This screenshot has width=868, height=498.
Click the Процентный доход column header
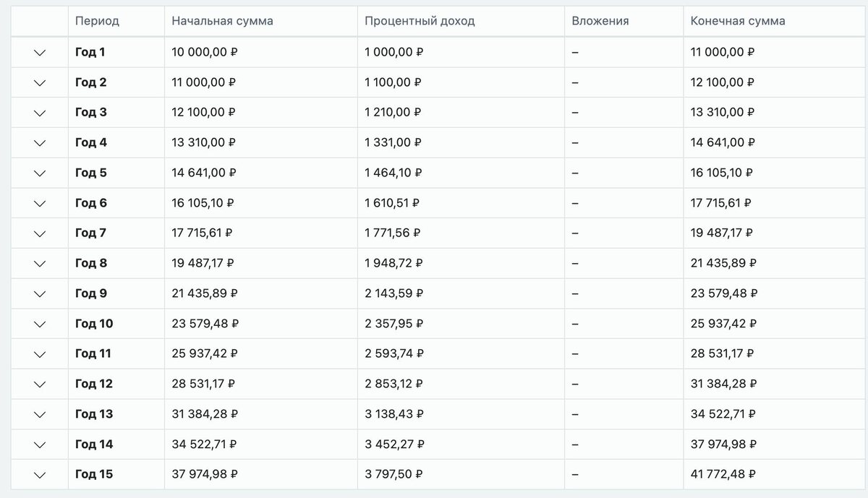coord(420,21)
